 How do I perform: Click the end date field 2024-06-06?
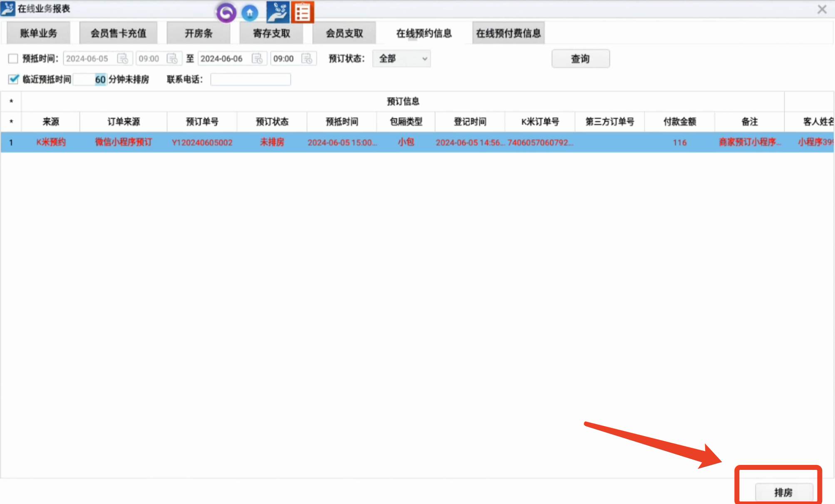click(232, 59)
